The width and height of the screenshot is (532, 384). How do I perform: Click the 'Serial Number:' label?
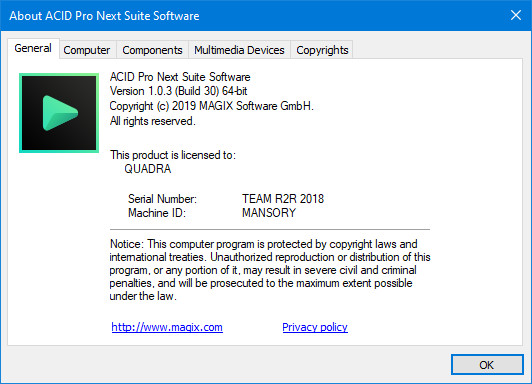[162, 199]
